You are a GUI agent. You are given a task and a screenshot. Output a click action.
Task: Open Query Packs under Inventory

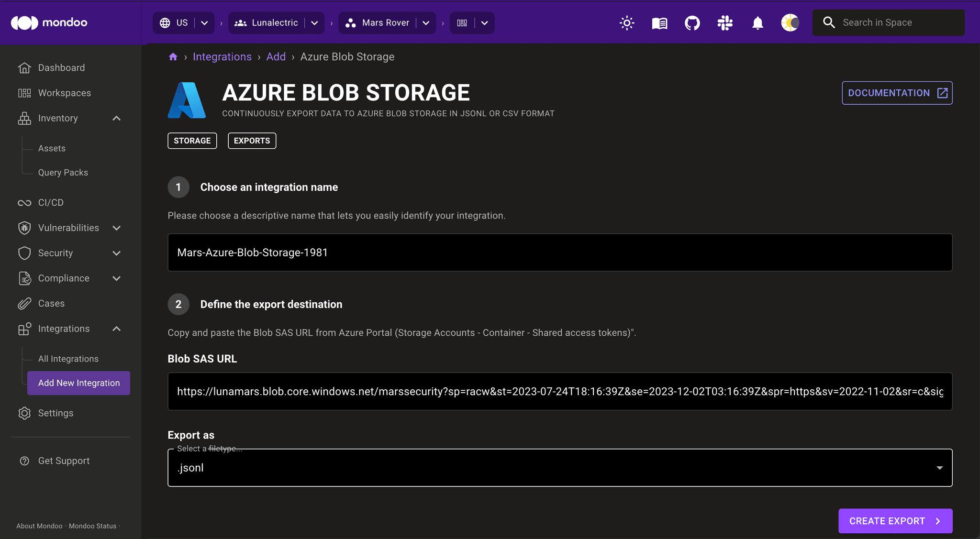pos(63,172)
